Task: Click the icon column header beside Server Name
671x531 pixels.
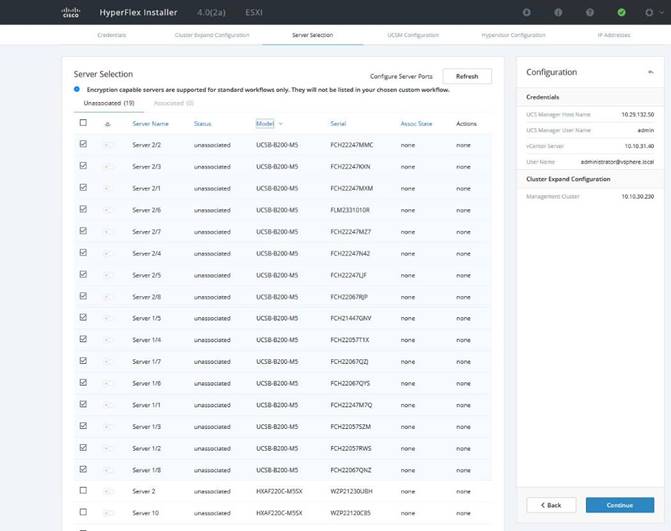Action: click(107, 124)
